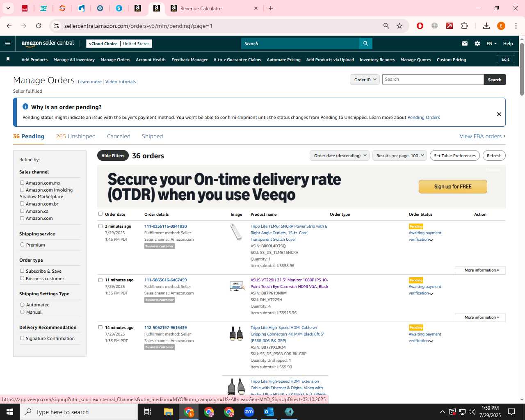Click Sign up for FREE button
The image size is (525, 420).
coord(453,187)
